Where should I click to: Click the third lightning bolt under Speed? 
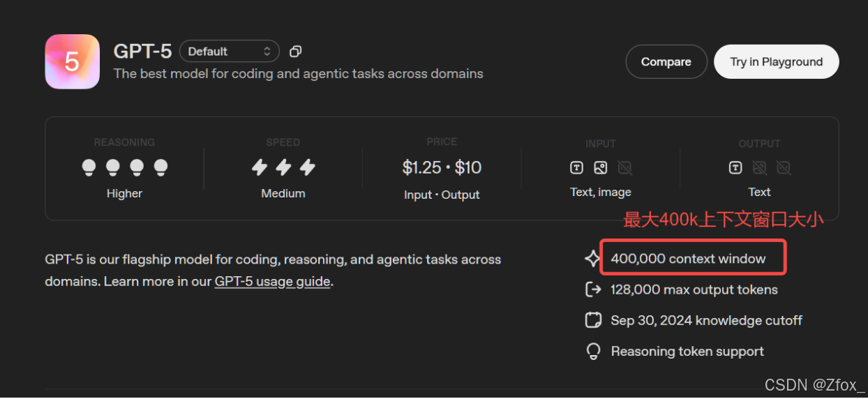tap(307, 167)
